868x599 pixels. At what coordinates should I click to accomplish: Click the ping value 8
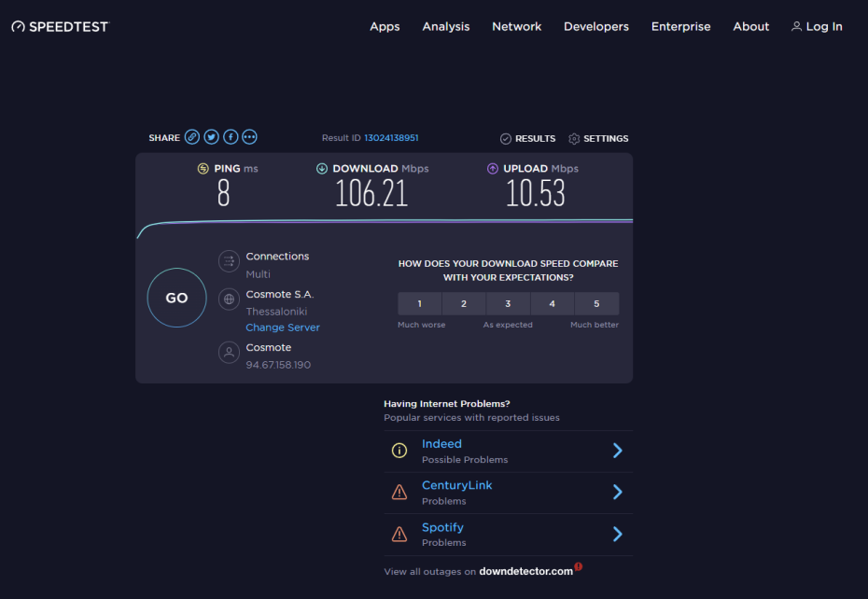pos(224,194)
